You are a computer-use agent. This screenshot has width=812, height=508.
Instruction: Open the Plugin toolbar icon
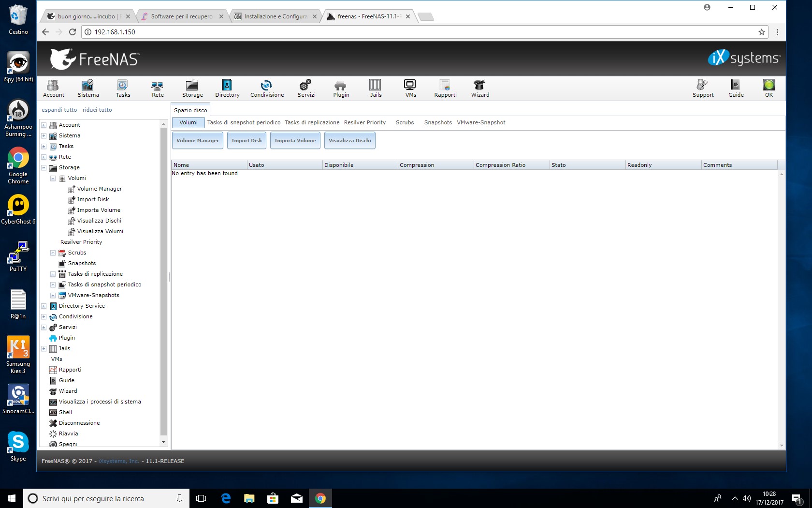click(340, 86)
